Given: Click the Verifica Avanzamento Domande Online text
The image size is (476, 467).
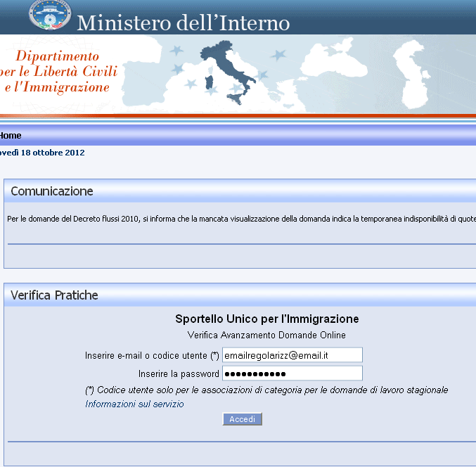Looking at the screenshot, I should coord(266,335).
